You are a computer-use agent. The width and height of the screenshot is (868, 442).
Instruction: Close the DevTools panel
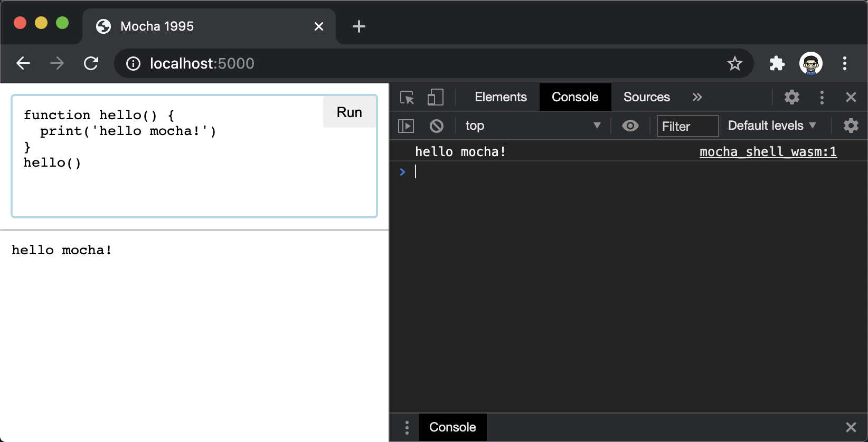point(851,97)
